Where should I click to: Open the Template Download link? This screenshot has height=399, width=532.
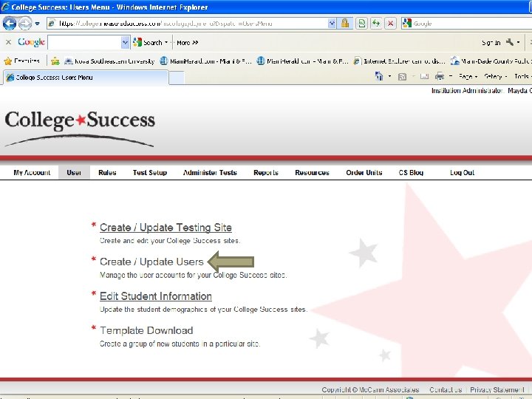[146, 330]
